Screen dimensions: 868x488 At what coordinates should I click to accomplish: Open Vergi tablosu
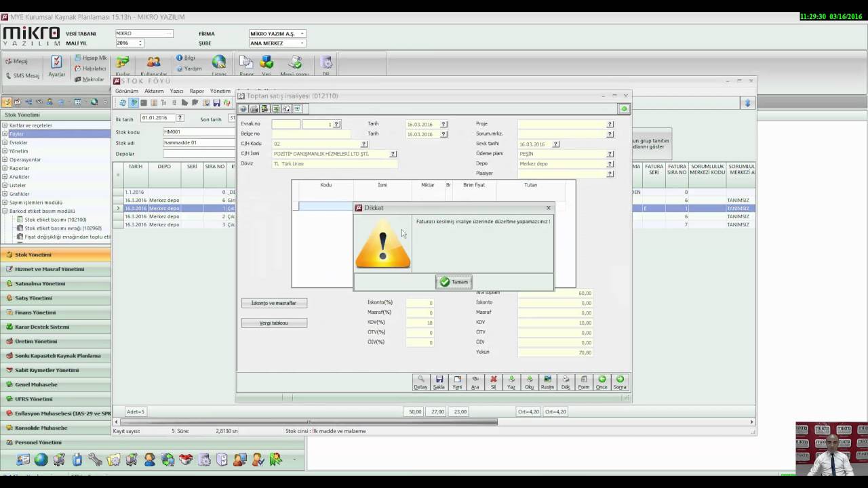(274, 323)
